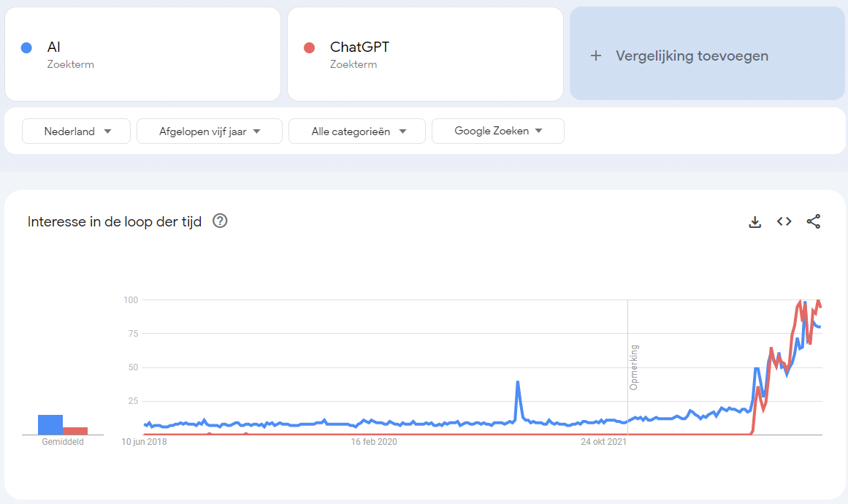This screenshot has height=504, width=848.
Task: Click the blue dot for the AI term
Action: pos(27,47)
